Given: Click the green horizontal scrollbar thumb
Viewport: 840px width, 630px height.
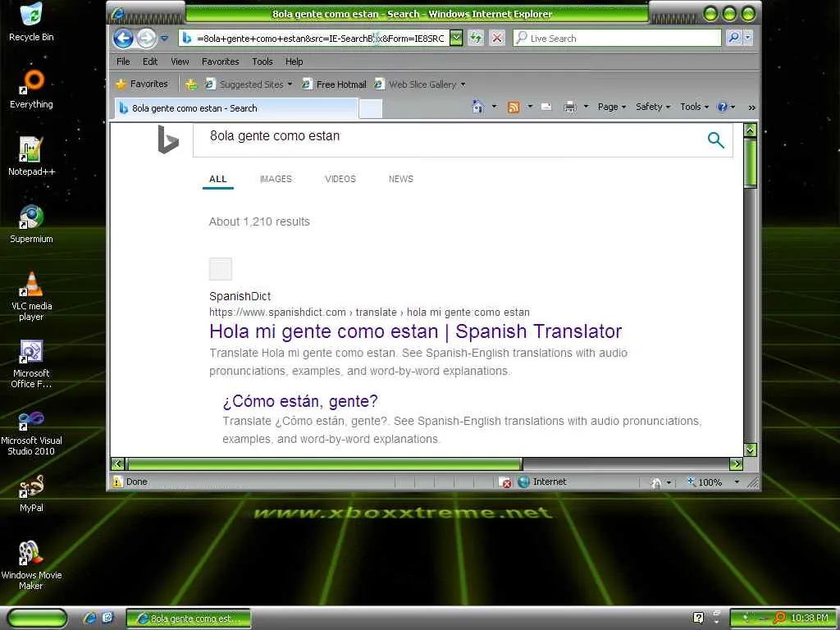Looking at the screenshot, I should coord(324,464).
